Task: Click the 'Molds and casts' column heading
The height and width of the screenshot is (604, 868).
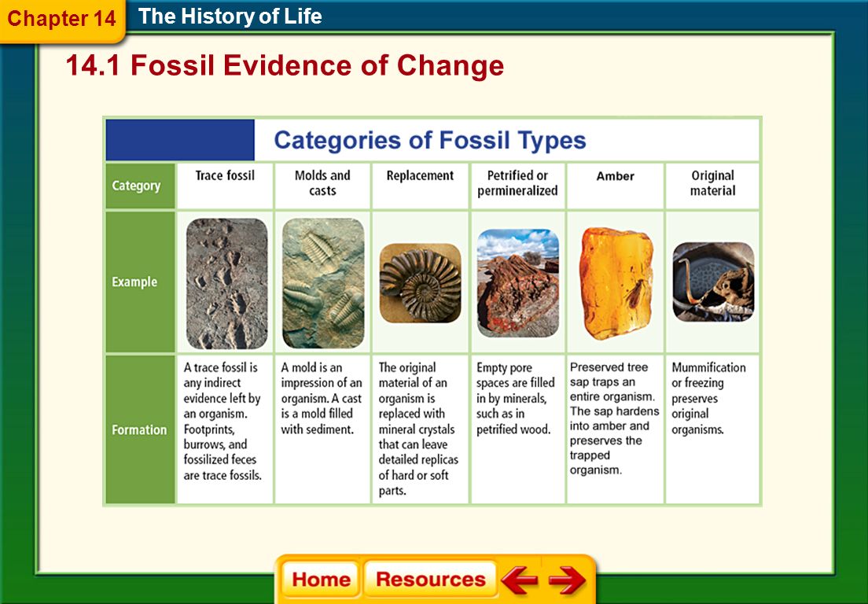Action: pos(322,182)
